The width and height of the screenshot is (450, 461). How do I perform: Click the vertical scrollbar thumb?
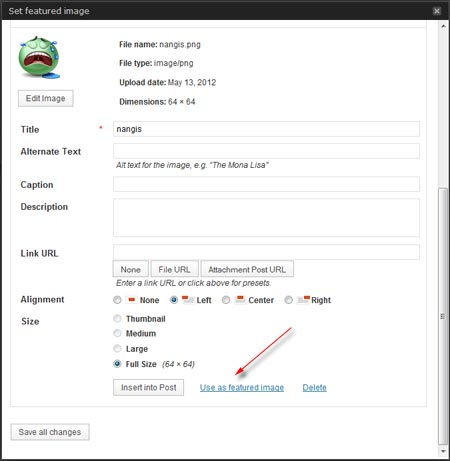click(x=443, y=316)
